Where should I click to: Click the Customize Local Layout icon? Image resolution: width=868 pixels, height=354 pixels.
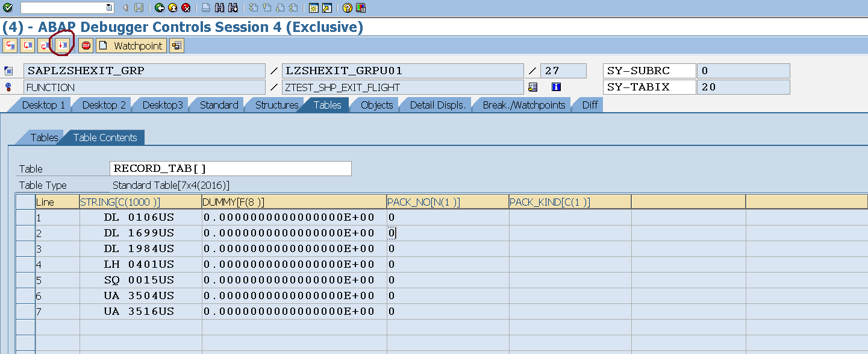coord(360,8)
